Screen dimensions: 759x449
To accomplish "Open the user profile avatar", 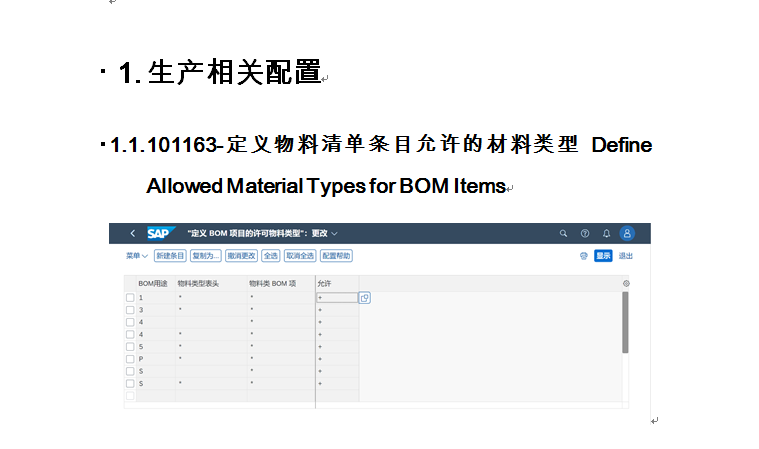I will point(628,233).
